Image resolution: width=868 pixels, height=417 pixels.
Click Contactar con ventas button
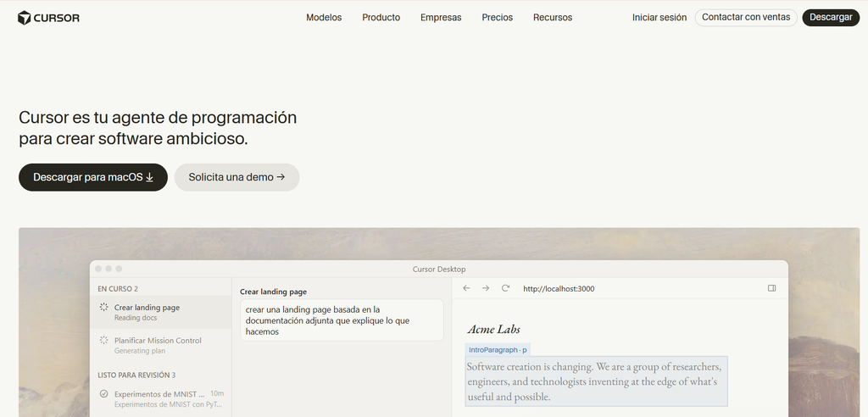746,18
